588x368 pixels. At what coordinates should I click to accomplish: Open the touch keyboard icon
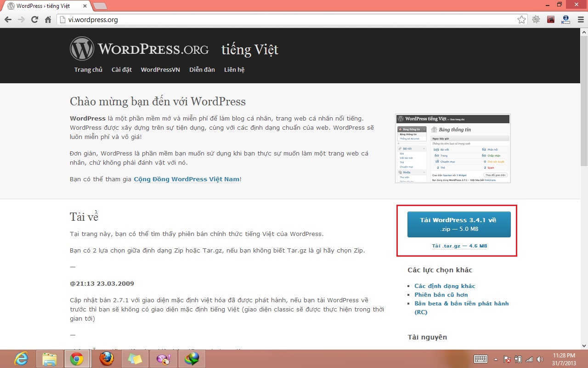click(x=481, y=359)
